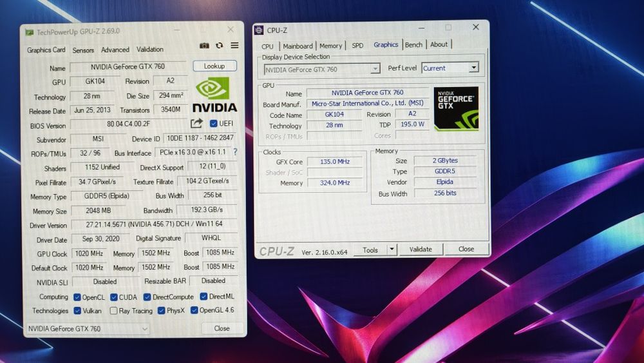644x363 pixels.
Task: Click the GeForce GTX logo in CPU-Z
Action: (456, 108)
